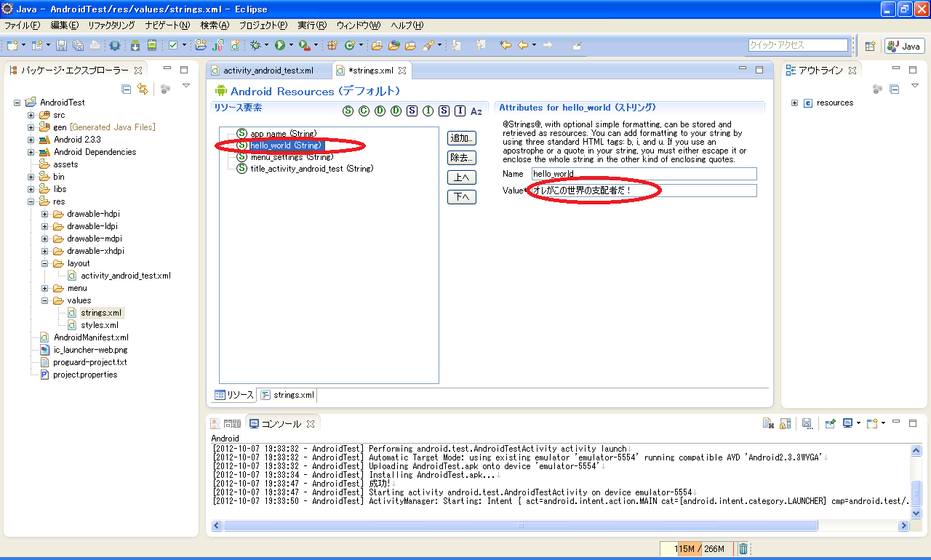Toggle Scroll Lock in the console toolbar
931x560 pixels.
click(785, 423)
